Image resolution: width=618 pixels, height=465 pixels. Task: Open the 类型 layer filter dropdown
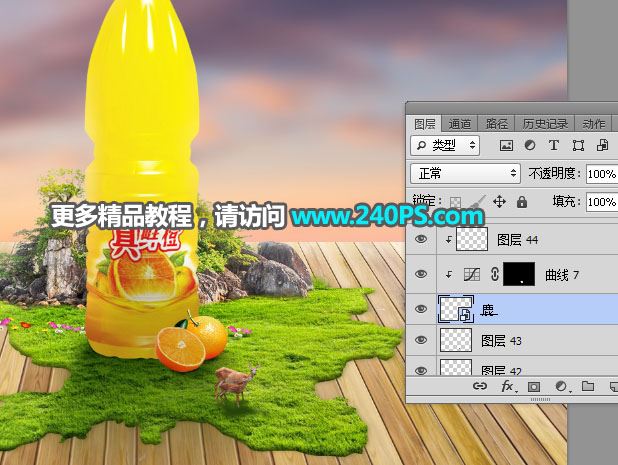coord(445,145)
